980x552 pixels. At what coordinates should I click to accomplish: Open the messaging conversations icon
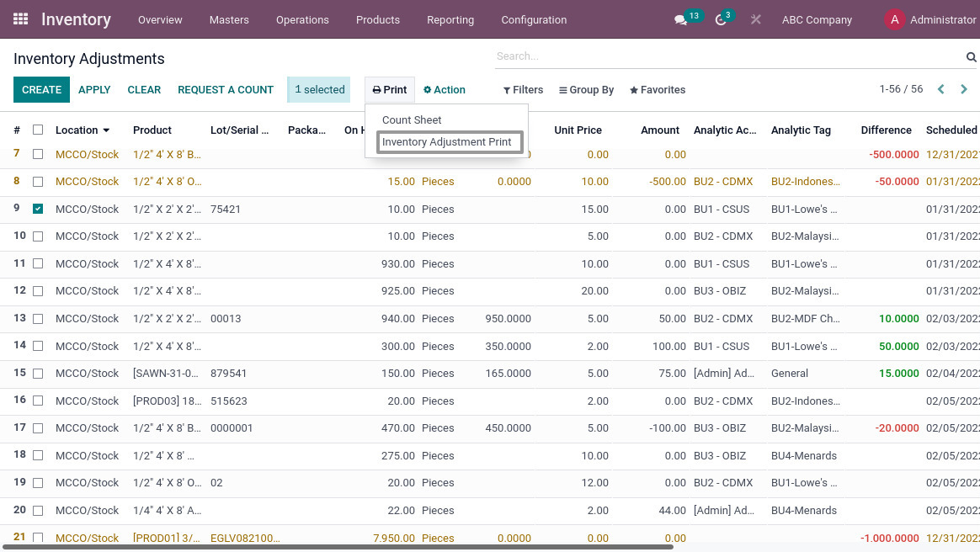click(680, 19)
